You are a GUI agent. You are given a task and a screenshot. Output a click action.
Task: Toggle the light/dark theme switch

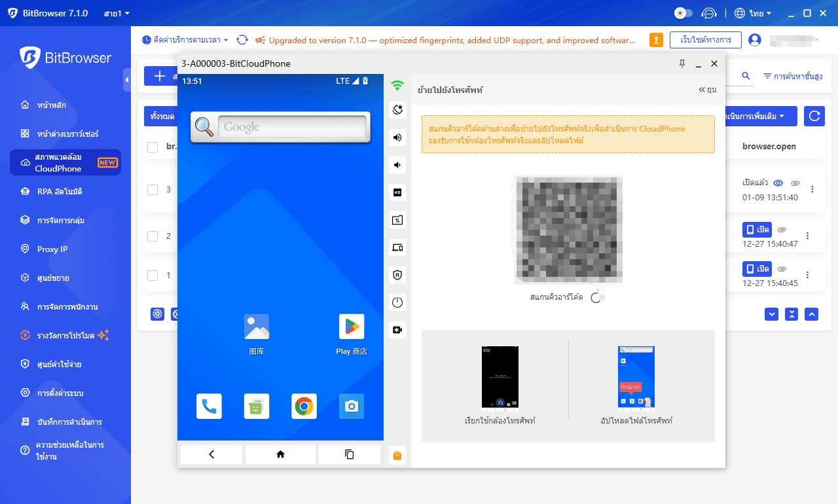(683, 13)
